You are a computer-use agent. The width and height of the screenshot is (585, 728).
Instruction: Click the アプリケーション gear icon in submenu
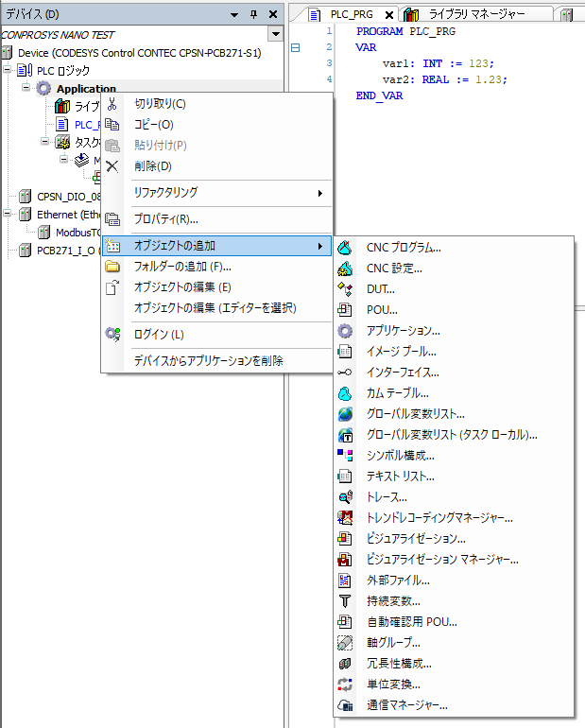pos(345,331)
